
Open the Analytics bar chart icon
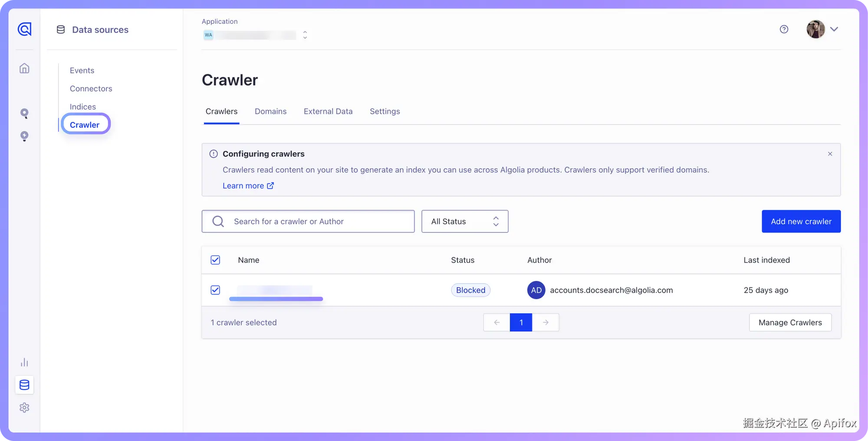pyautogui.click(x=24, y=362)
